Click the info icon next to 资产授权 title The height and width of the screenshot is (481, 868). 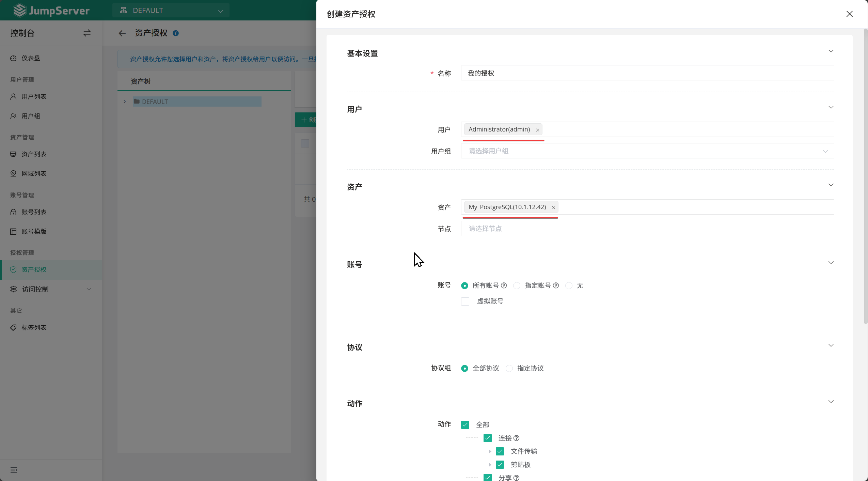pos(176,33)
